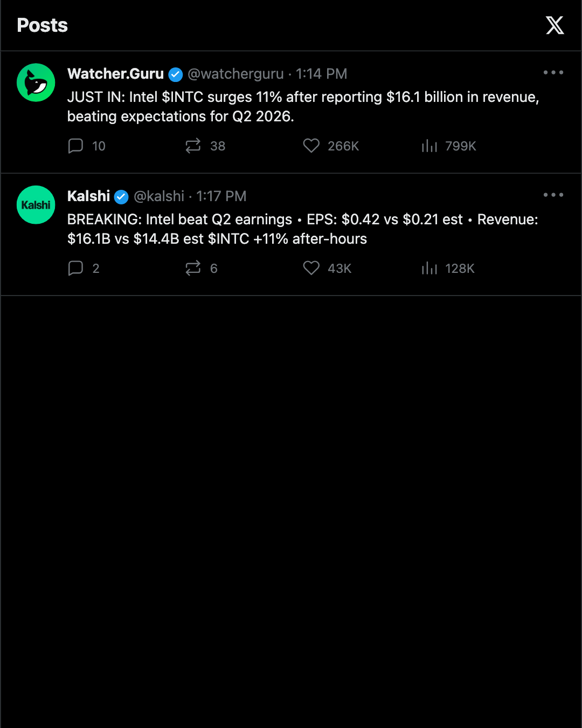Open the Watcher.Guru display name link
The image size is (582, 728).
point(115,74)
